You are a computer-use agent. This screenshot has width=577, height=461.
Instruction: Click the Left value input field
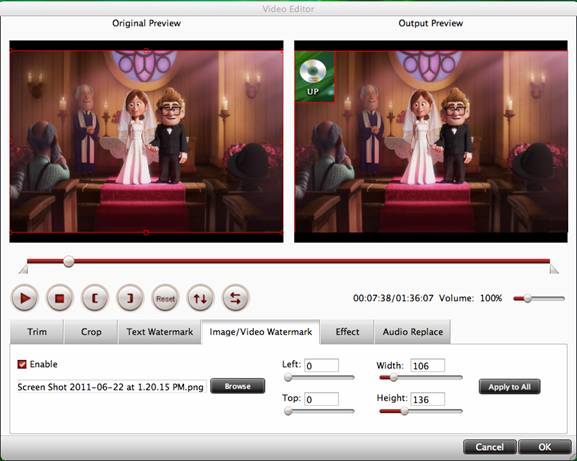tap(322, 366)
